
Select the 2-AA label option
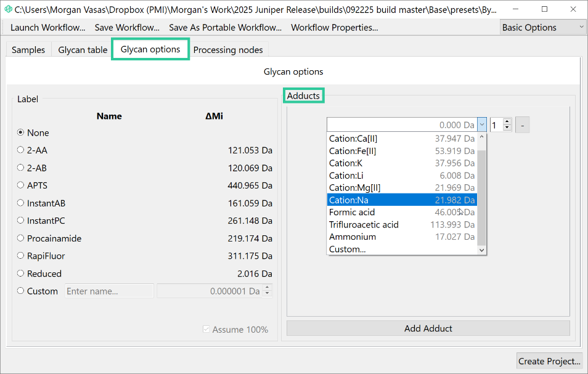click(20, 150)
